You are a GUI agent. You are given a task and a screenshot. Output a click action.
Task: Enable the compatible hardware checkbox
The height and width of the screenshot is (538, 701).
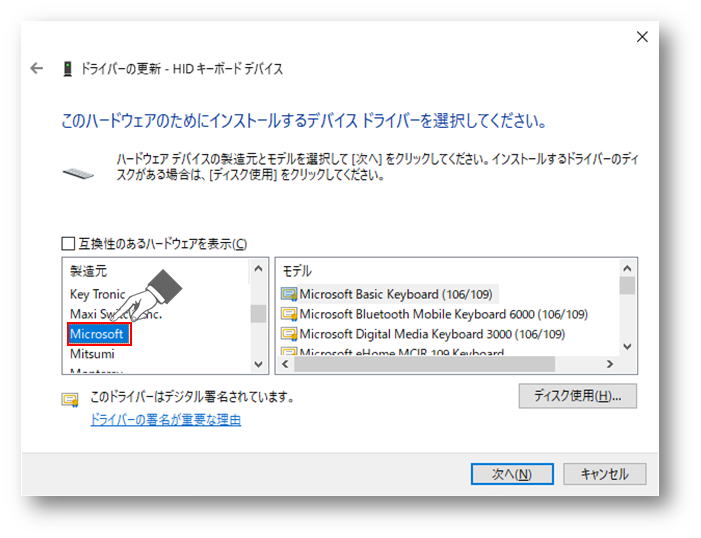pos(68,244)
